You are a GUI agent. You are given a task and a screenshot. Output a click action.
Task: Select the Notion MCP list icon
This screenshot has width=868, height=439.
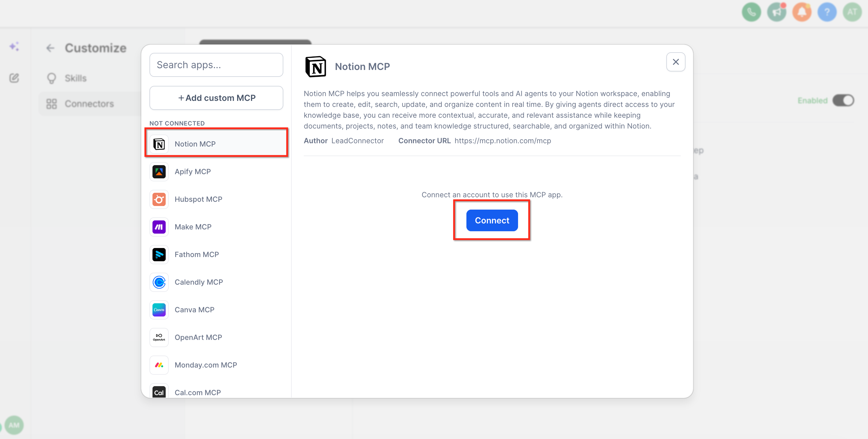[x=159, y=144]
